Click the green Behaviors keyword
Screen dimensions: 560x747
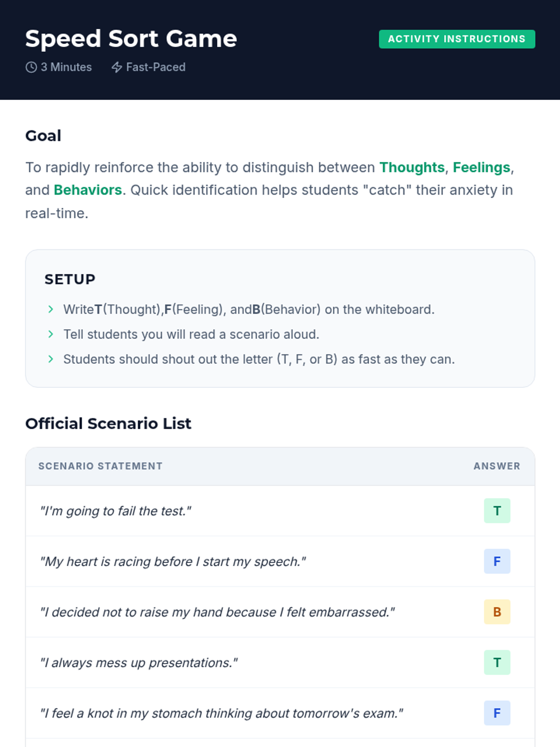(88, 190)
